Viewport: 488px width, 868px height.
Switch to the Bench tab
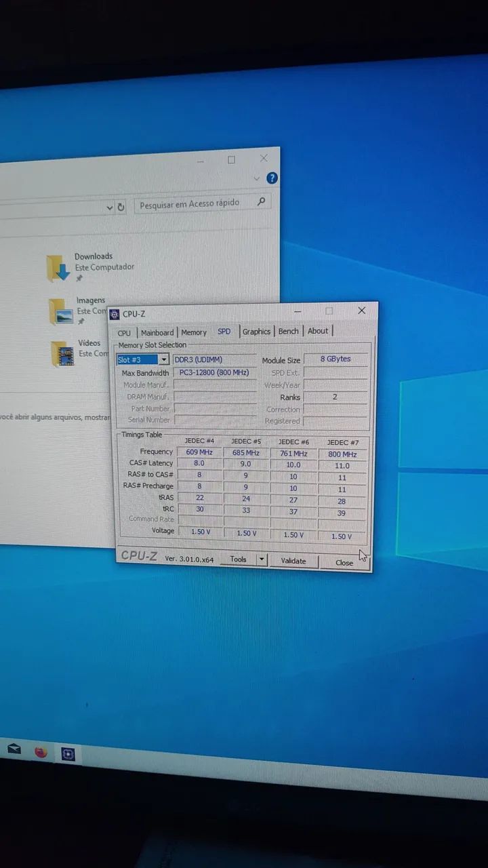point(289,331)
